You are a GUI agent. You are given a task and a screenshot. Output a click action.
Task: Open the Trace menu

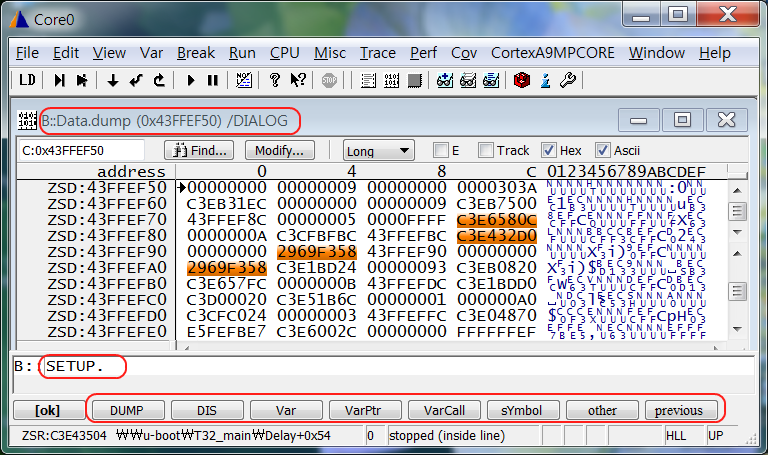pos(377,52)
